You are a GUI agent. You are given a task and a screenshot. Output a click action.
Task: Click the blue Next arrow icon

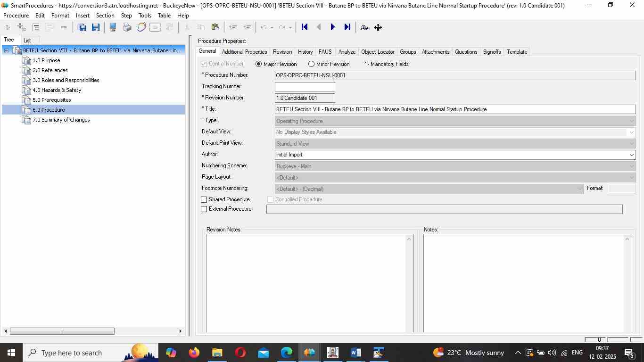click(x=333, y=27)
